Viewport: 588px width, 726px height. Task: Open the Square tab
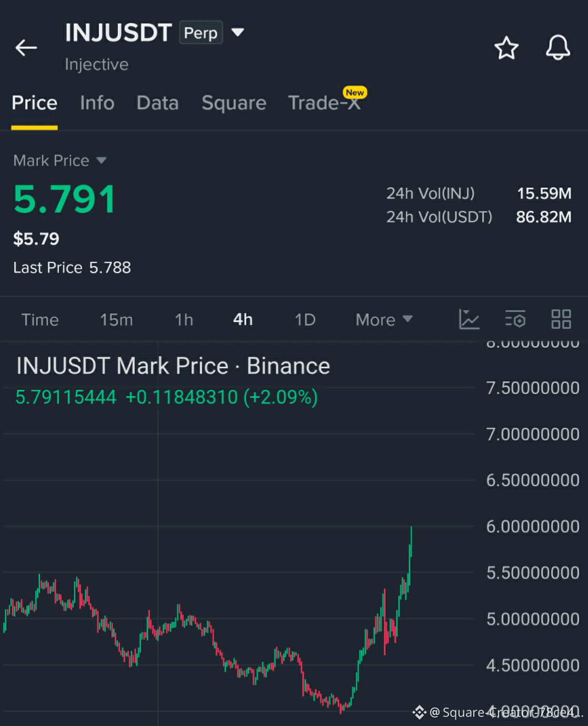click(x=234, y=103)
